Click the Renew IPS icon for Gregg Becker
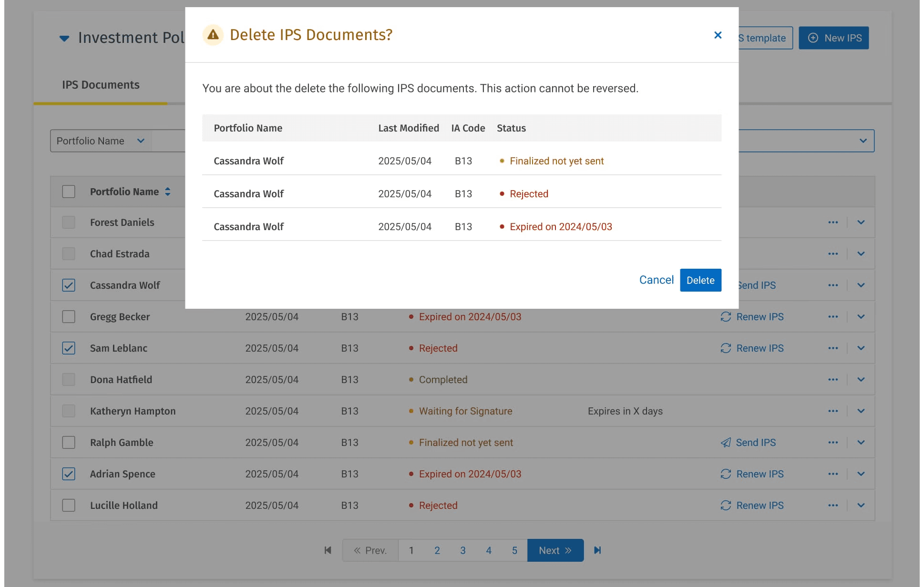Screen dimensions: 924x587 click(726, 317)
